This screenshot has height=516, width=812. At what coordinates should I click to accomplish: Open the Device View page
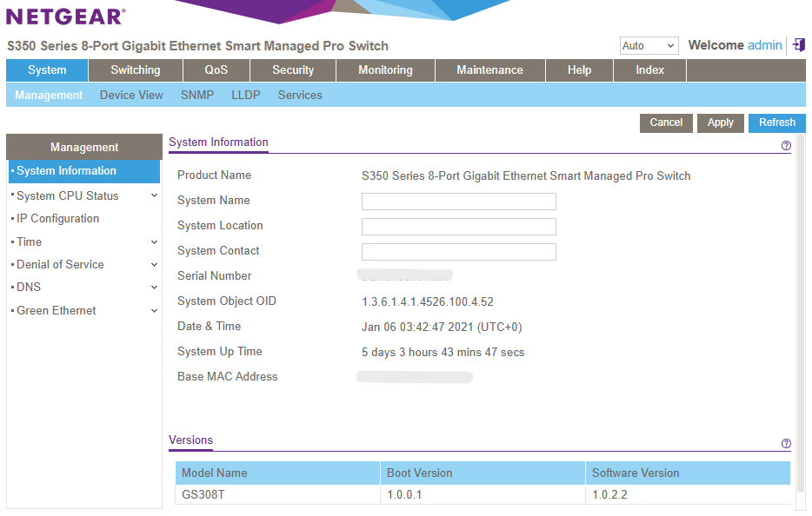tap(131, 95)
